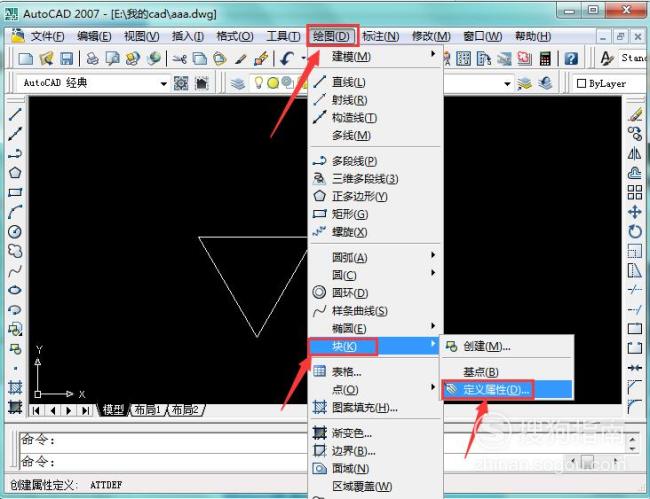The image size is (650, 499).
Task: Toggle the layer on/off light bulb
Action: (x=259, y=83)
